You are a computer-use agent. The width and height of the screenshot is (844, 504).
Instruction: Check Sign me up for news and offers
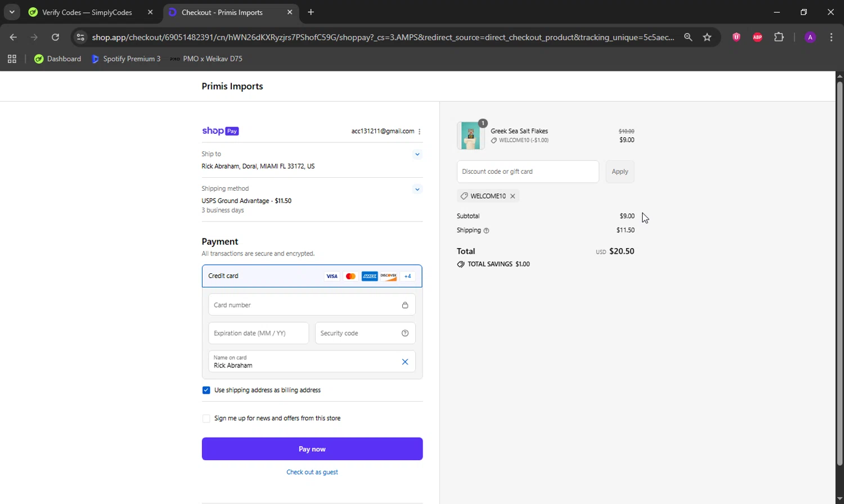click(x=206, y=418)
